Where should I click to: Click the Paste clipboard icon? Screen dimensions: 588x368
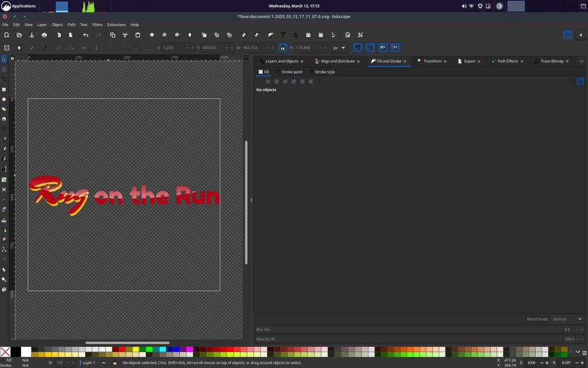[138, 35]
